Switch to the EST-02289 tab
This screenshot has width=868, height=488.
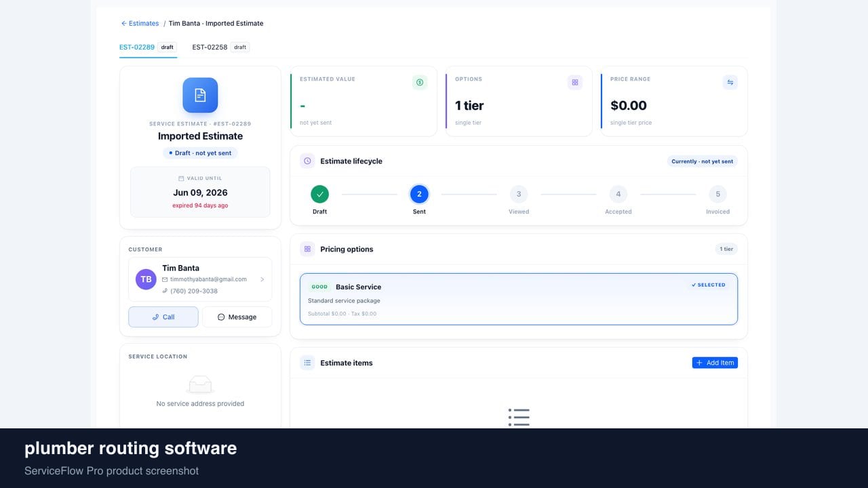(x=148, y=47)
